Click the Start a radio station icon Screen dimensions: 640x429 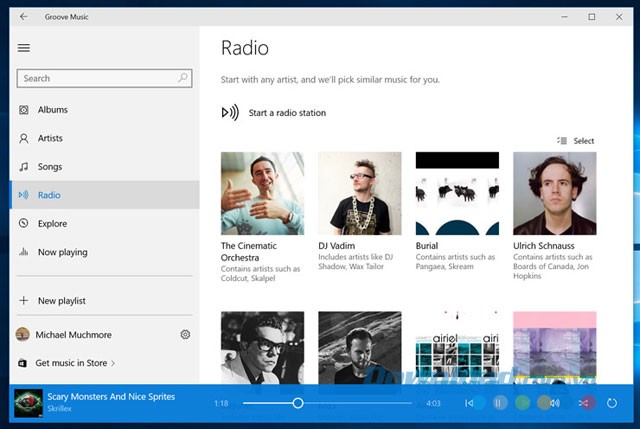[230, 113]
